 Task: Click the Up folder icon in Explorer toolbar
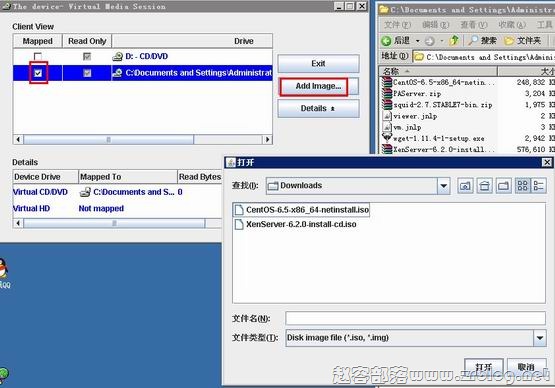(454, 41)
